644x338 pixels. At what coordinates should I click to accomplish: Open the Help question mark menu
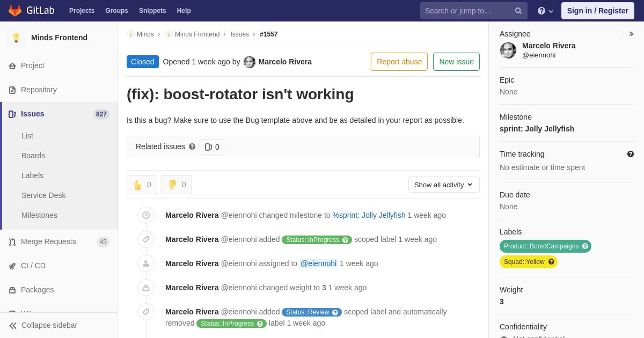pyautogui.click(x=545, y=11)
